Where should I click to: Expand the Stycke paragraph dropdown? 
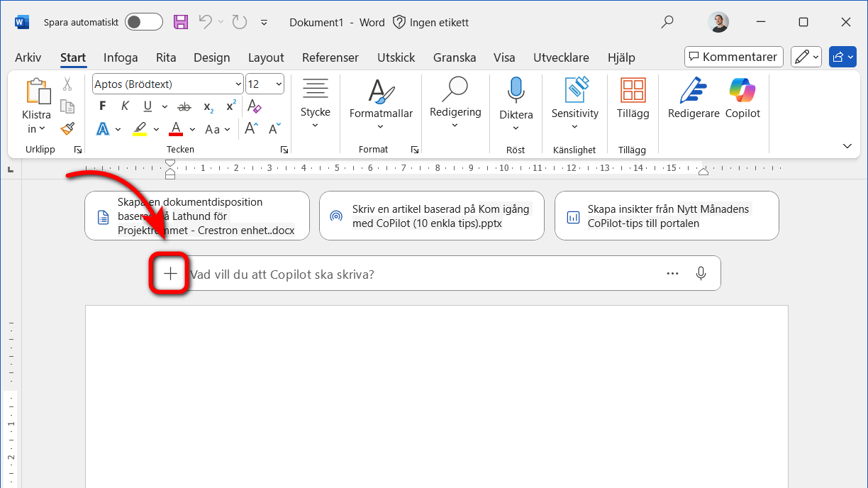pos(315,126)
